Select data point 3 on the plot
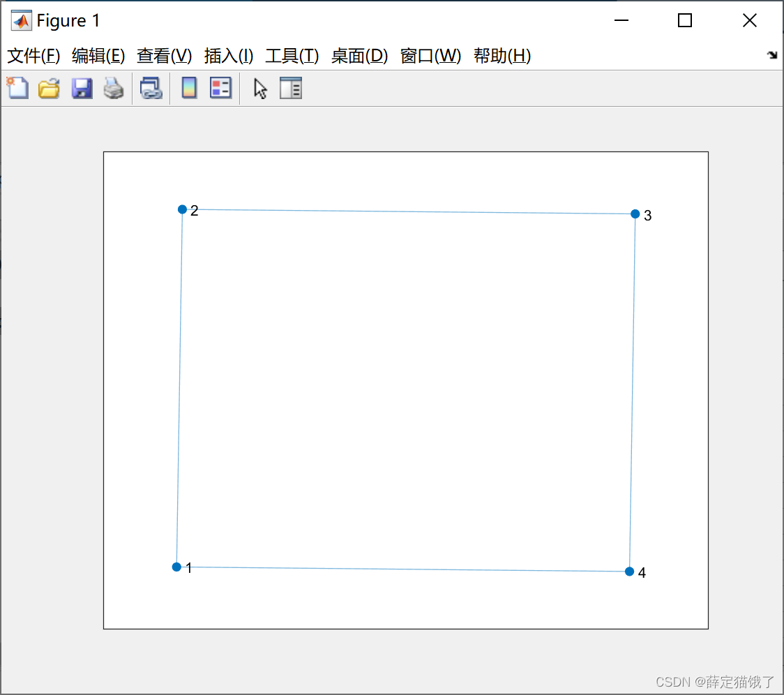The height and width of the screenshot is (695, 784). coord(635,214)
